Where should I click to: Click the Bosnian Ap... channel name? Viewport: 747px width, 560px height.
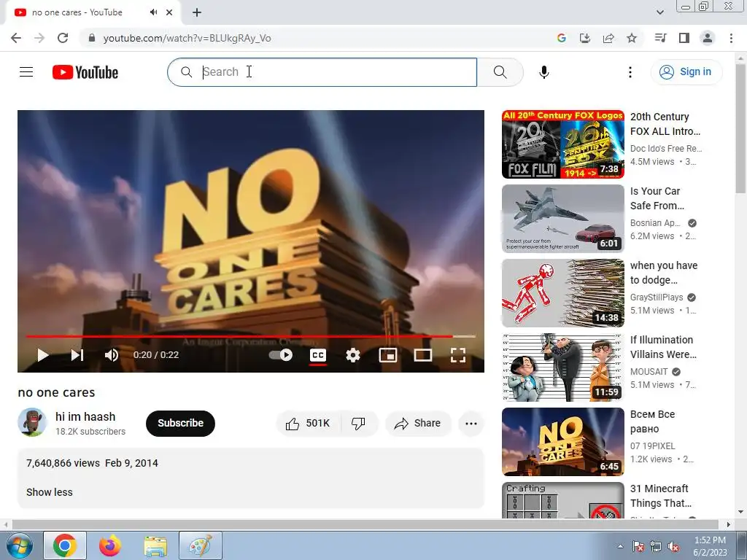coord(655,223)
